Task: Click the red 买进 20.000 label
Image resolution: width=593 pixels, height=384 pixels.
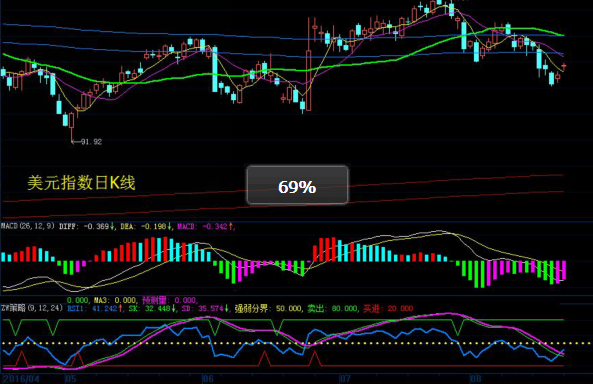Action: [x=388, y=308]
